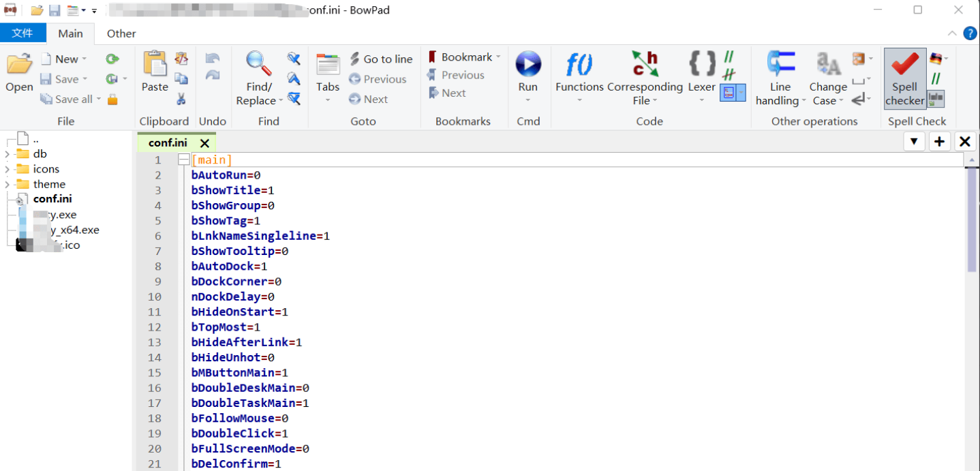This screenshot has height=471, width=980.
Task: Click the green comment slashes icon in Code group
Action: tap(729, 57)
